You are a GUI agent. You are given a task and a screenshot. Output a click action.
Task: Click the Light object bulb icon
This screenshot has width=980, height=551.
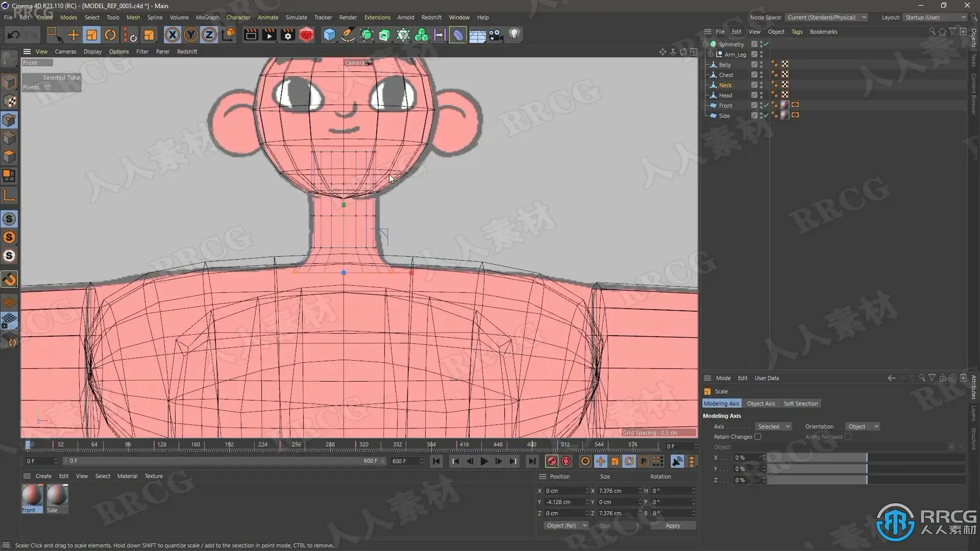514,35
